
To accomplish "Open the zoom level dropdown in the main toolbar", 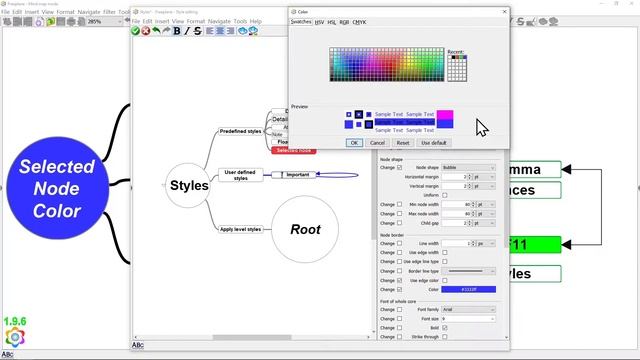I will click(104, 22).
